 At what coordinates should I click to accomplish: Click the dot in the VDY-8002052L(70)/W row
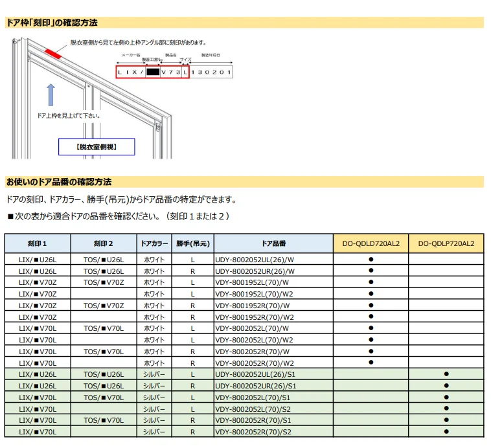point(371,328)
